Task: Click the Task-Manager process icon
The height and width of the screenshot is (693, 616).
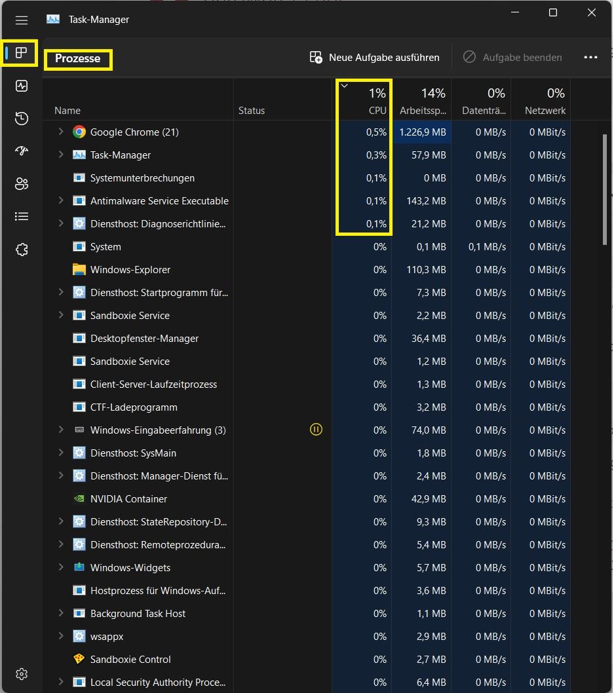Action: tap(79, 155)
